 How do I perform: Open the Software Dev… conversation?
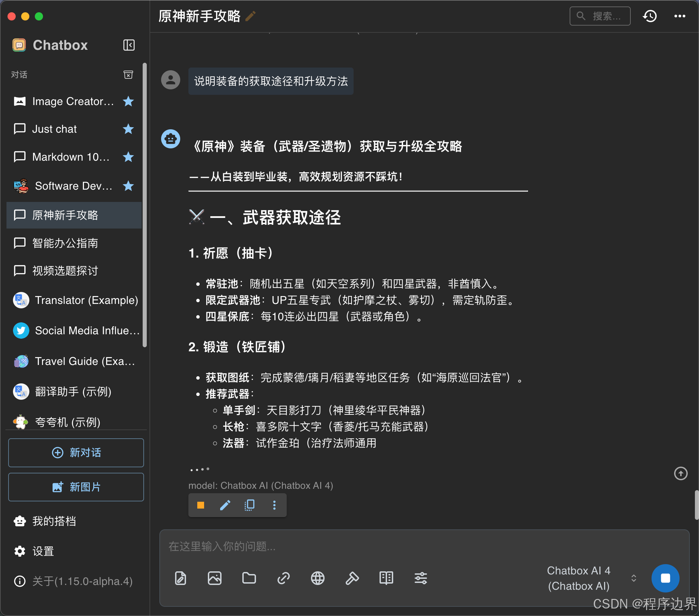tap(74, 186)
